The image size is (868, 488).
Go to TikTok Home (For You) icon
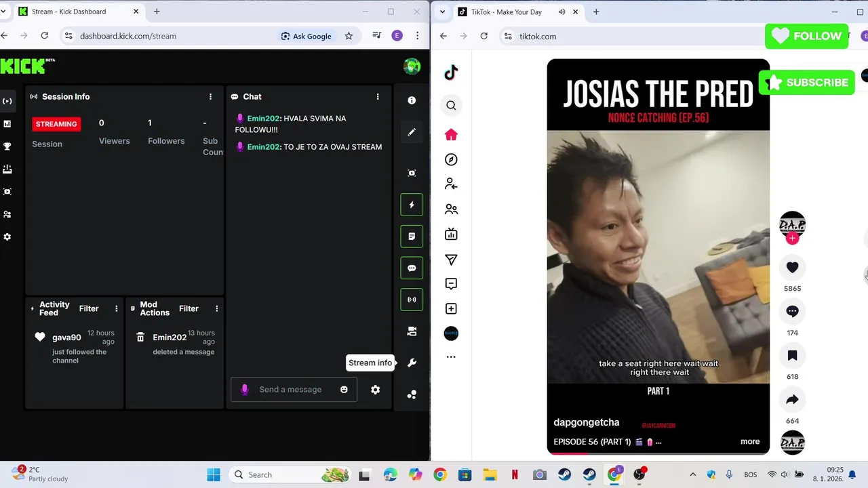point(451,134)
